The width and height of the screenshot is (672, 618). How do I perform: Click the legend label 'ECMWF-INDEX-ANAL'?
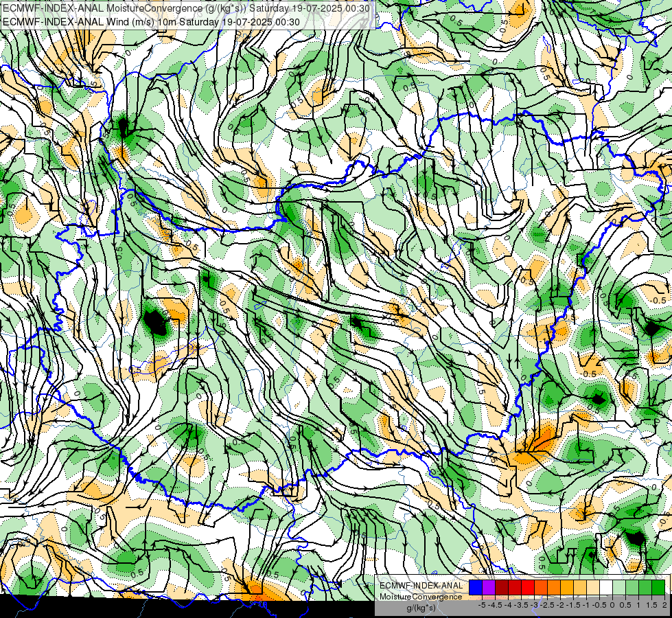pyautogui.click(x=421, y=586)
